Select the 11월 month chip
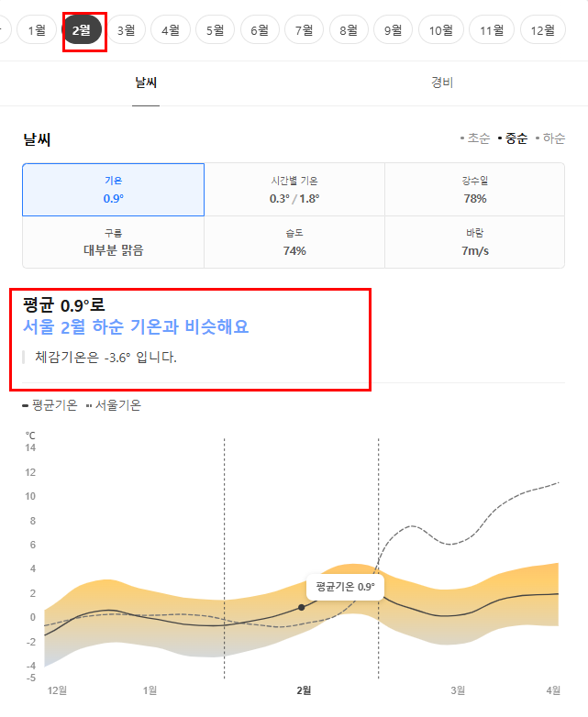Viewport: 588px width, 717px height. coord(492,30)
